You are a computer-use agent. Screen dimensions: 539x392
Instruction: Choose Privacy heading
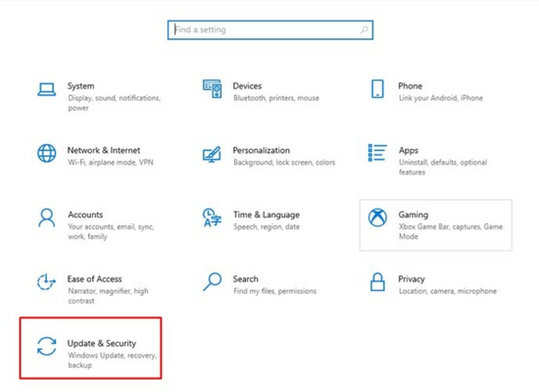[x=412, y=279]
